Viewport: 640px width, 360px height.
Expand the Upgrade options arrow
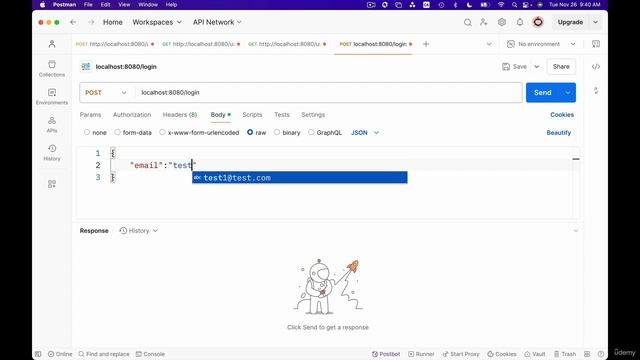pyautogui.click(x=596, y=22)
